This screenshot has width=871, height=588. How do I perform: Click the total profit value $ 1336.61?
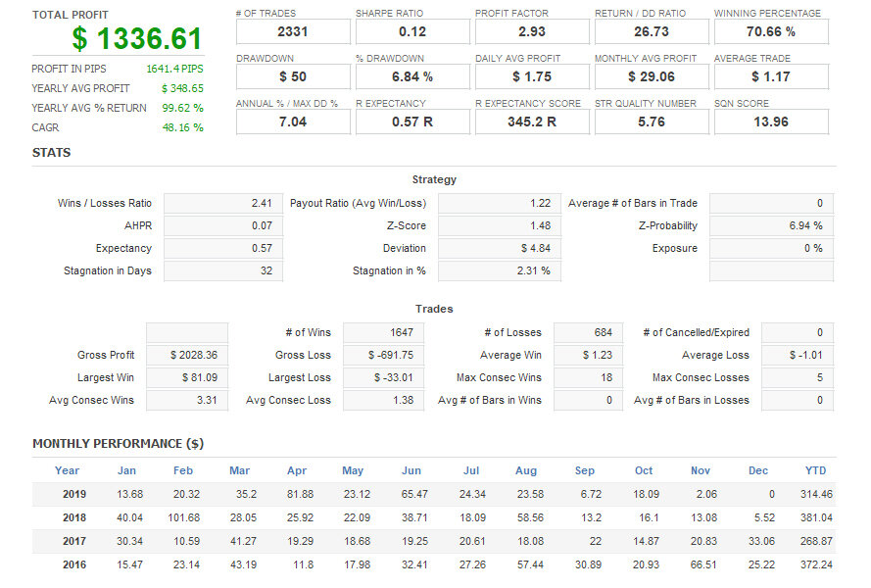136,38
